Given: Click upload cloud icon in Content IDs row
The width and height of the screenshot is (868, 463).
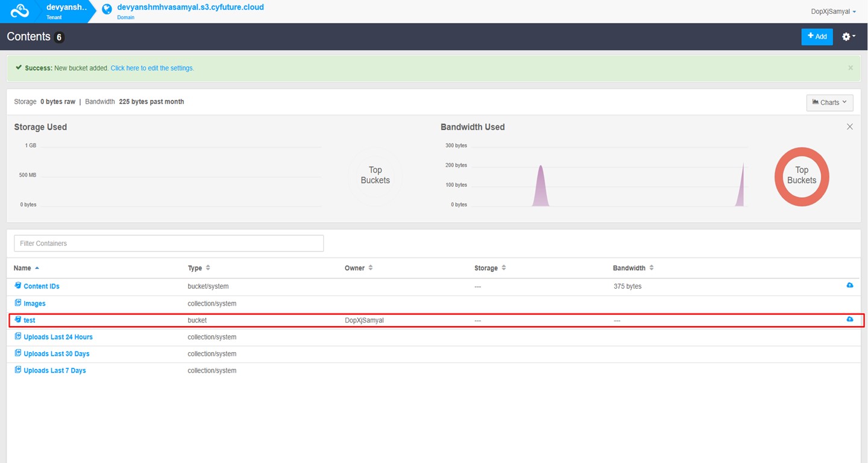Looking at the screenshot, I should 849,285.
